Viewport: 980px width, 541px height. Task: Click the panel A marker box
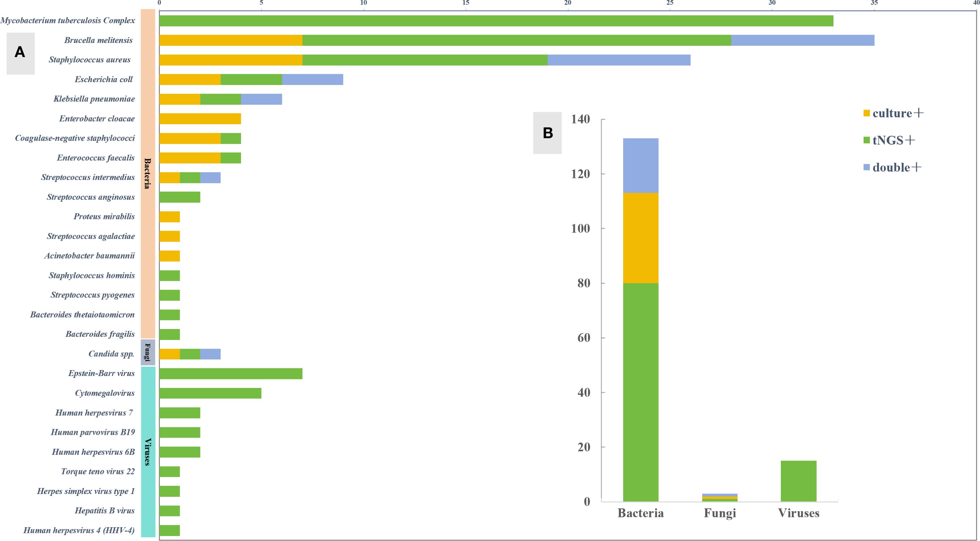click(x=21, y=53)
